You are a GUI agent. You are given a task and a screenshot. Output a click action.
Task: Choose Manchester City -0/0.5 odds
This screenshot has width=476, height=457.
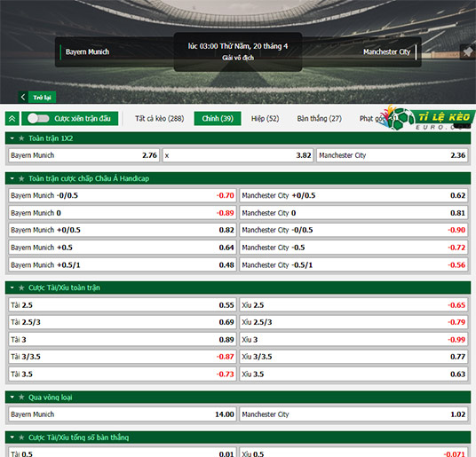tap(353, 230)
